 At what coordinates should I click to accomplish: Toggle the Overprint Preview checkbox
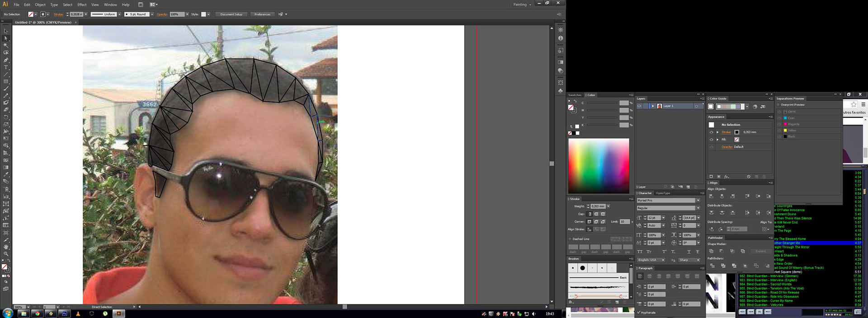click(778, 105)
